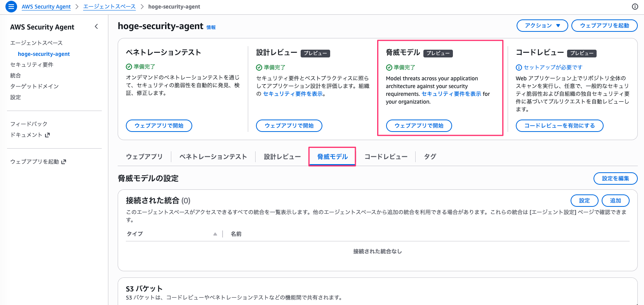644x305 pixels.
Task: Start 設計レビュー in web app
Action: [x=289, y=126]
